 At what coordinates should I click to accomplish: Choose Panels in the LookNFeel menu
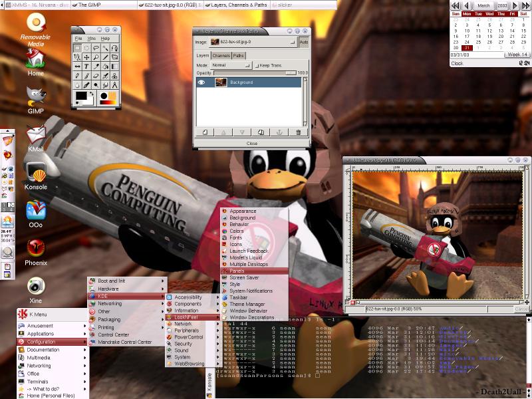[254, 271]
